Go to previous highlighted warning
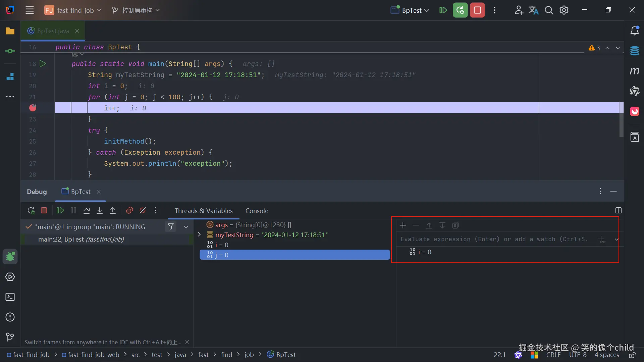Screen dimensions: 644x362 607,48
